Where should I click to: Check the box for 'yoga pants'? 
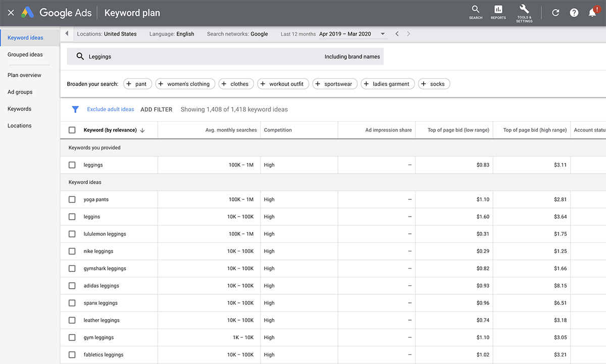point(72,199)
